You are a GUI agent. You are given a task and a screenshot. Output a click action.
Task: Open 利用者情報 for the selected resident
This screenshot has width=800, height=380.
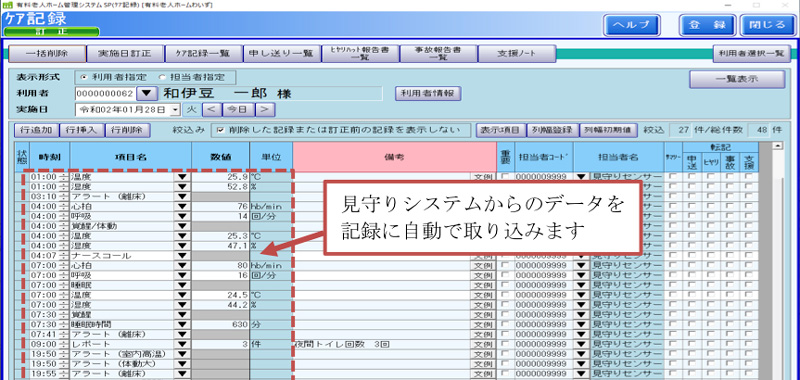(x=428, y=94)
